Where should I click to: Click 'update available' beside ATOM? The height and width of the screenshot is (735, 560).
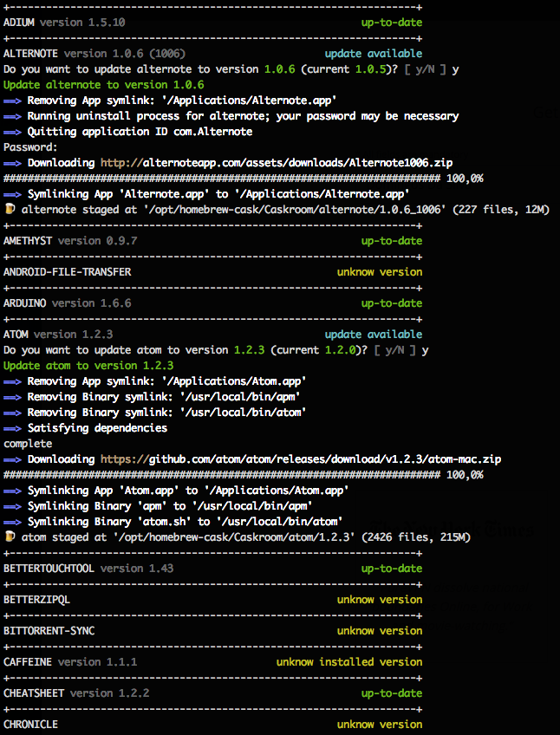click(374, 335)
